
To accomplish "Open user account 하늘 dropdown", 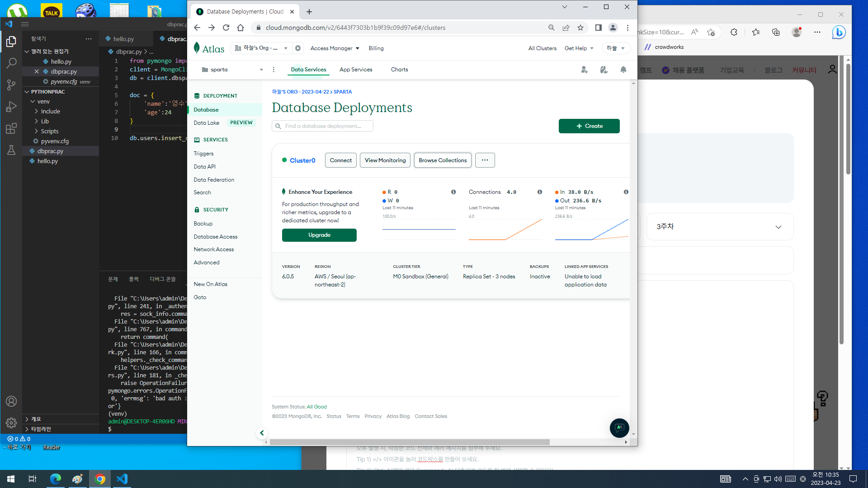I will (x=616, y=48).
